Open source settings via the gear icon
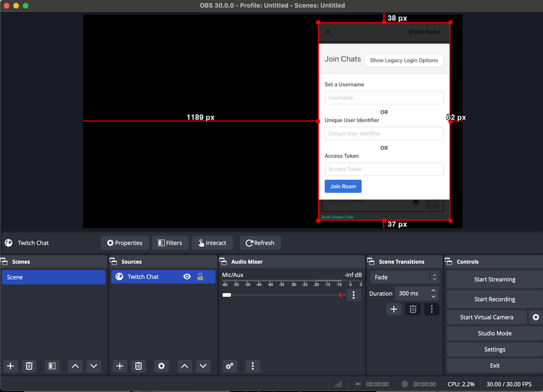Viewport: 543px width, 392px height. point(161,366)
